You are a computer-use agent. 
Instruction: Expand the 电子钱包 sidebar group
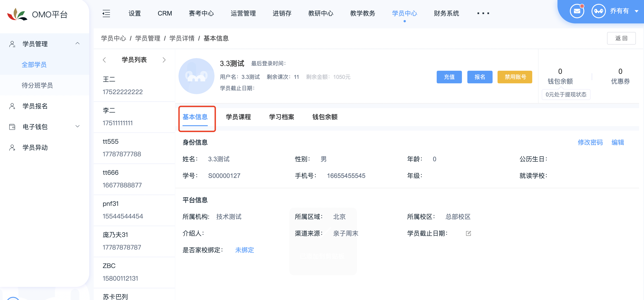78,126
